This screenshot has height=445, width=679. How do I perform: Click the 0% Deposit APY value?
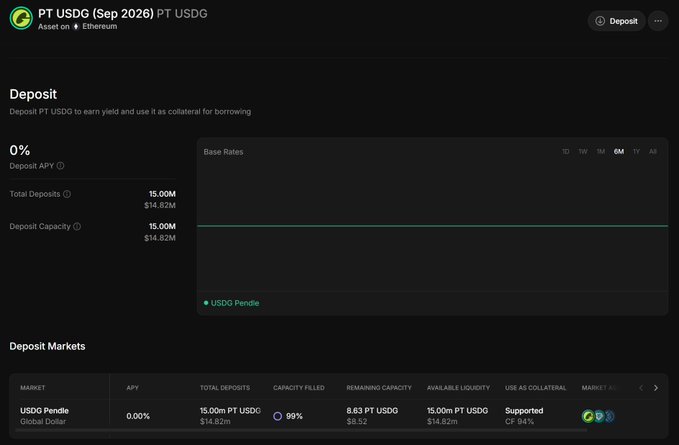[x=20, y=150]
